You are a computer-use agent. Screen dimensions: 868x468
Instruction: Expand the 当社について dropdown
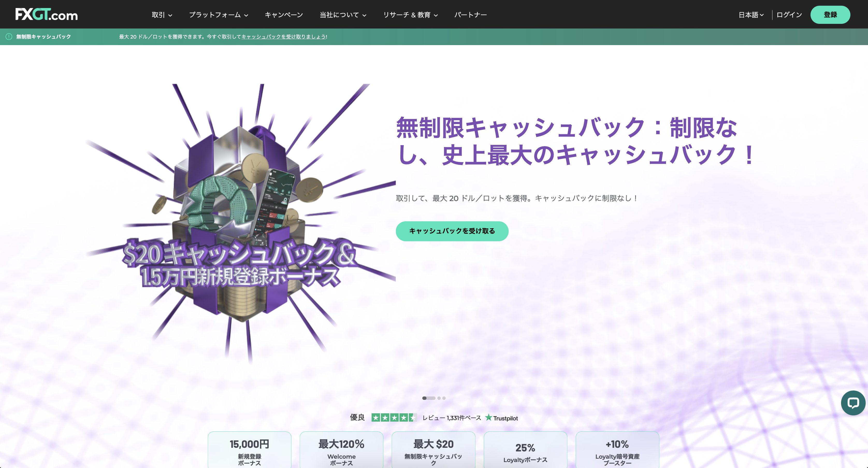click(x=343, y=15)
